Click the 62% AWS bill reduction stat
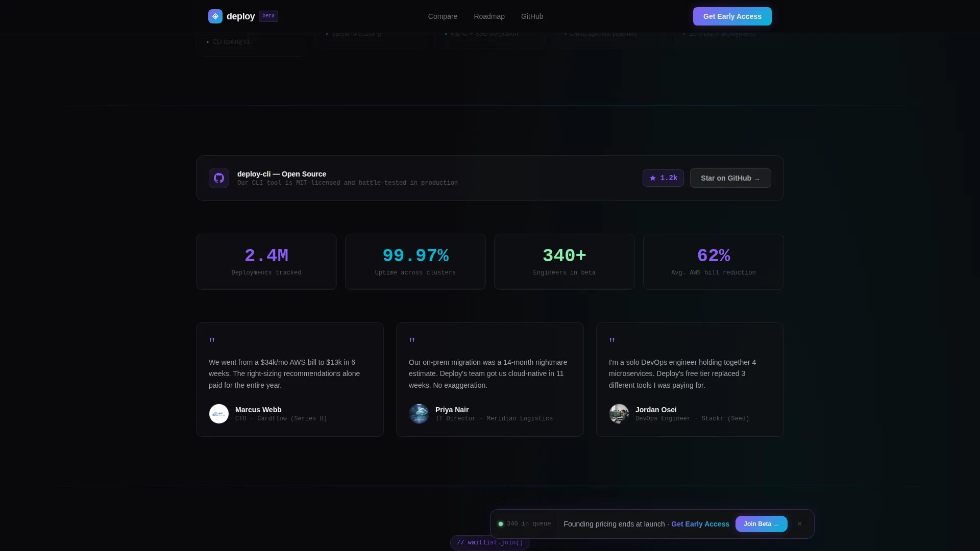Screen dimensions: 980x551 (x=714, y=262)
